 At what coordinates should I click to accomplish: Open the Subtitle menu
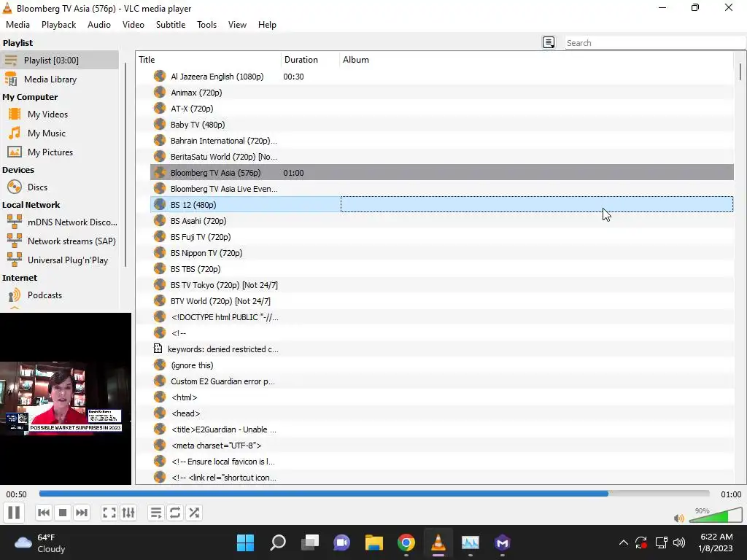(171, 25)
